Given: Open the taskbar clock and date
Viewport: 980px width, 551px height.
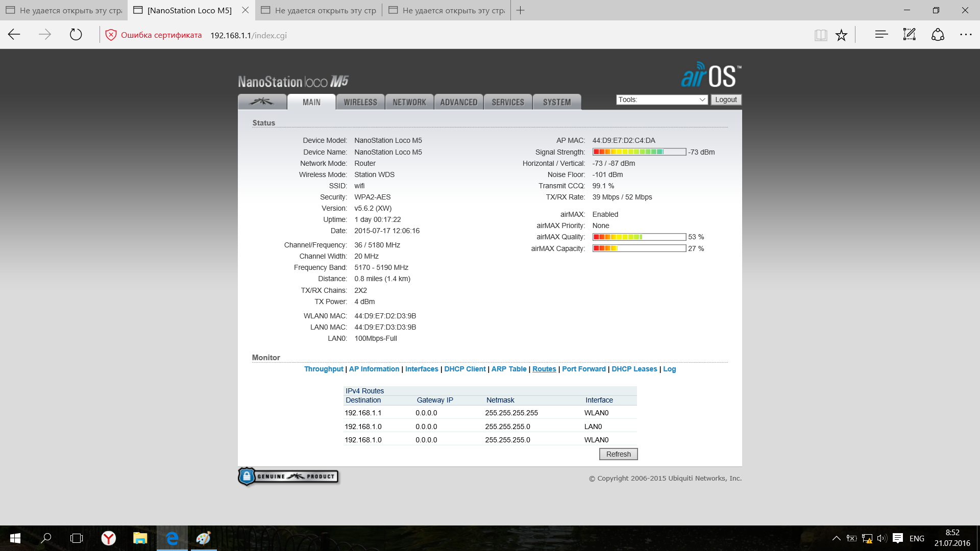Looking at the screenshot, I should 952,538.
